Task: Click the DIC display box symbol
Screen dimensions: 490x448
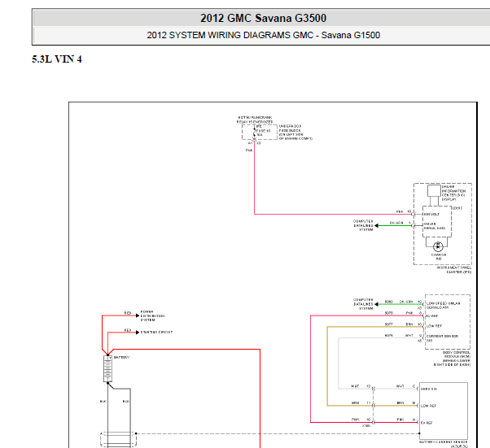Action: coord(434,191)
